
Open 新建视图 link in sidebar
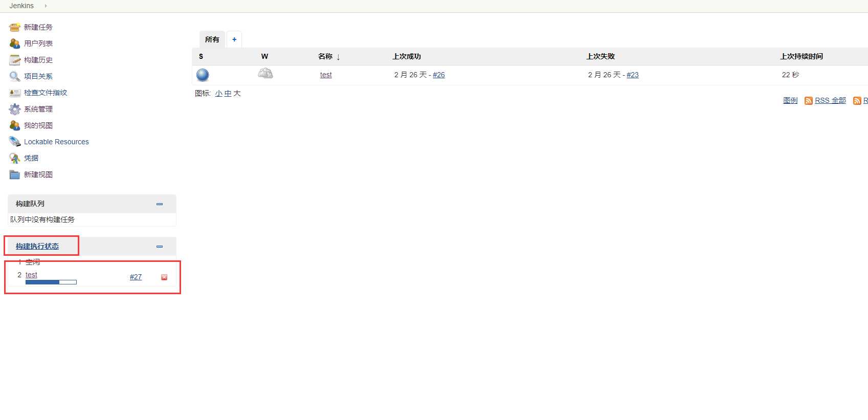[x=38, y=174]
